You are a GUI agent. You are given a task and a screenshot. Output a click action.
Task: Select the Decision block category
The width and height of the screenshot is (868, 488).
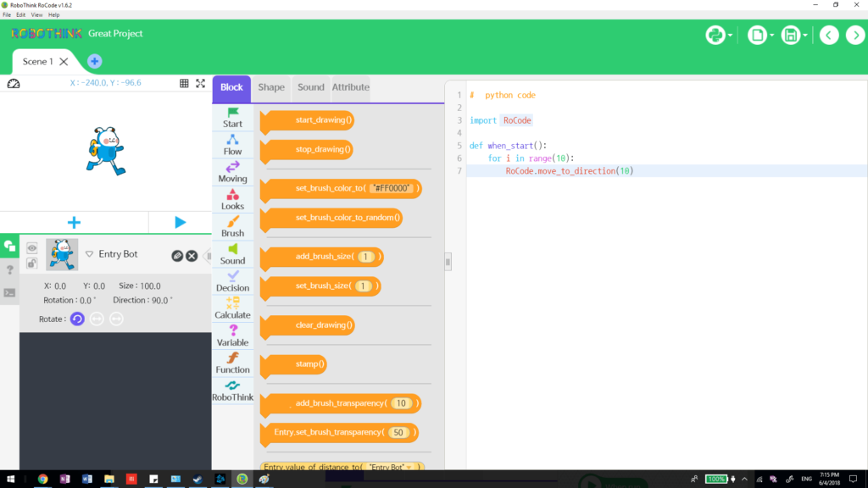point(232,282)
